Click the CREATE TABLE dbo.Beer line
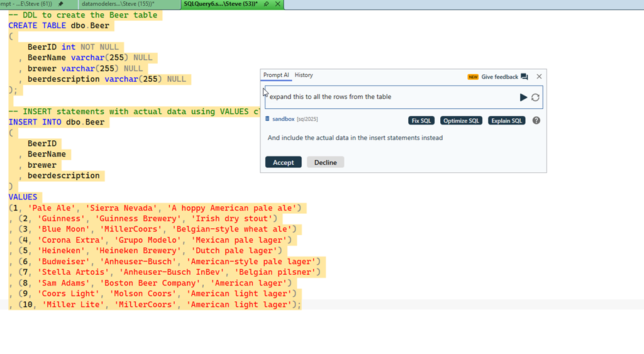Screen dimensions: 644x354 click(59, 25)
